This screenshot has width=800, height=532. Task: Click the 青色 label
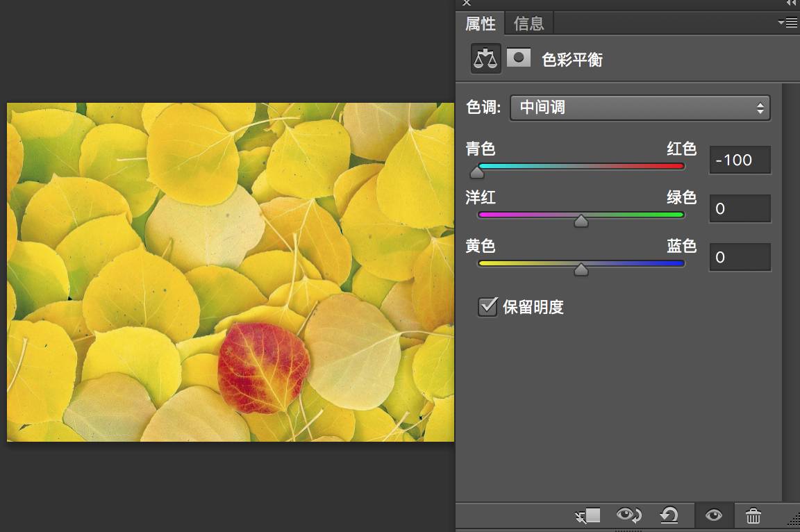tap(480, 149)
